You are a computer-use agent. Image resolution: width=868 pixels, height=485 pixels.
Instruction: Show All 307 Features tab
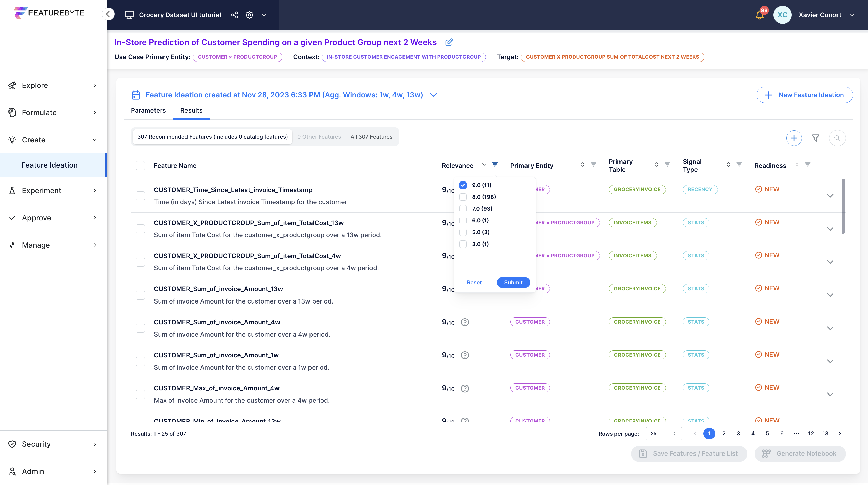(371, 137)
